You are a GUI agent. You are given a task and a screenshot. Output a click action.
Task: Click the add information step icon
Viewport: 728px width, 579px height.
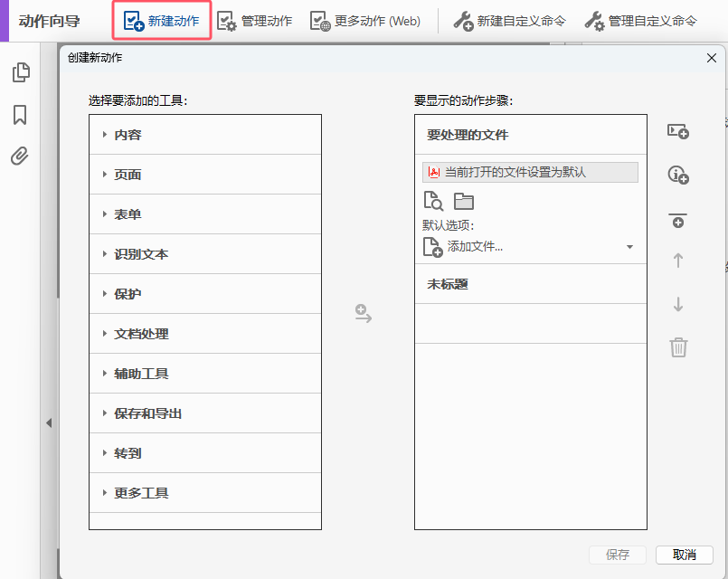(678, 176)
